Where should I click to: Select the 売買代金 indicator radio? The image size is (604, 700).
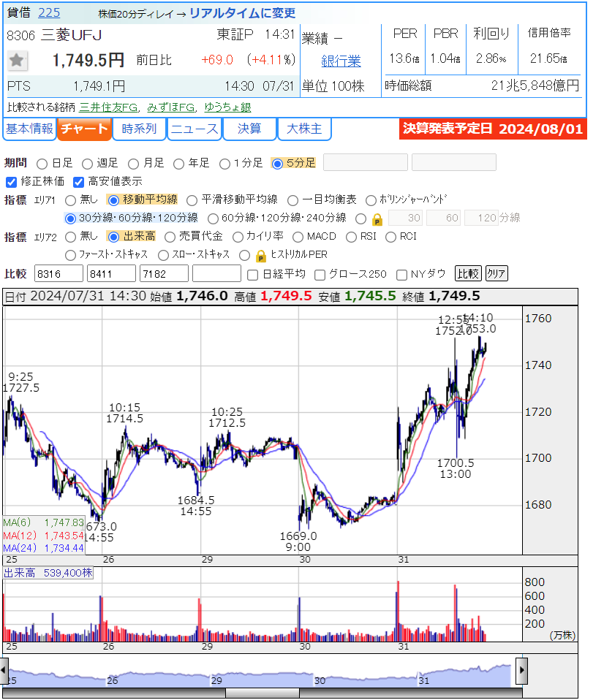[x=170, y=237]
